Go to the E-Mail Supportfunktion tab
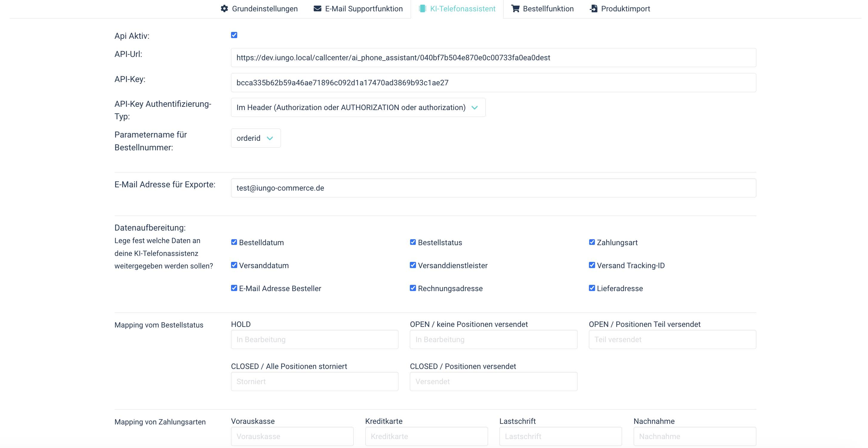 (364, 9)
